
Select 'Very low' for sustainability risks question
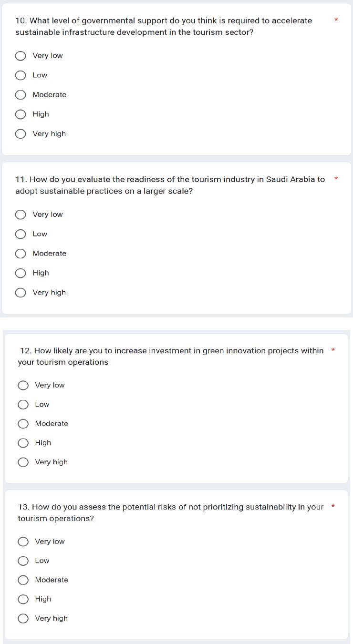point(23,542)
